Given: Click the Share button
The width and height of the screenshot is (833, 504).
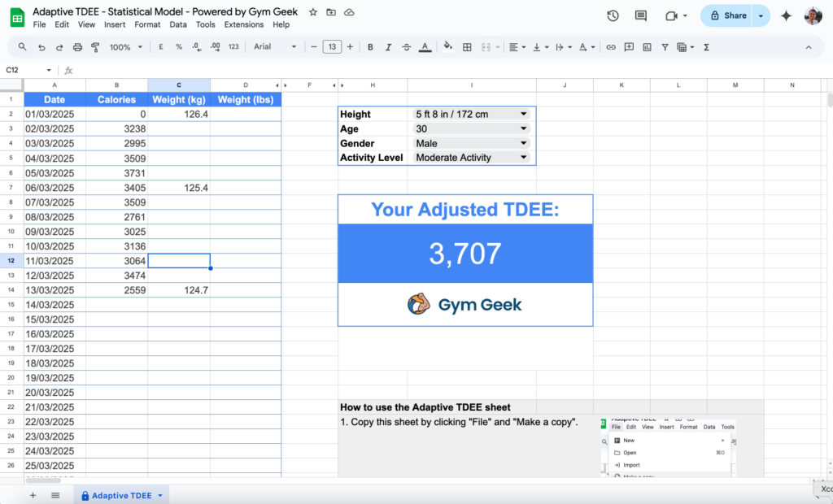Looking at the screenshot, I should pos(729,15).
